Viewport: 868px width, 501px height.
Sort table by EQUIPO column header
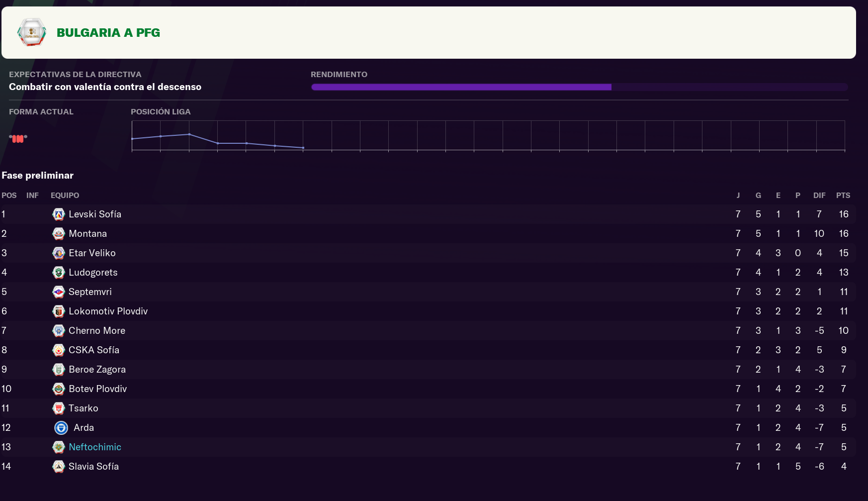coord(65,196)
